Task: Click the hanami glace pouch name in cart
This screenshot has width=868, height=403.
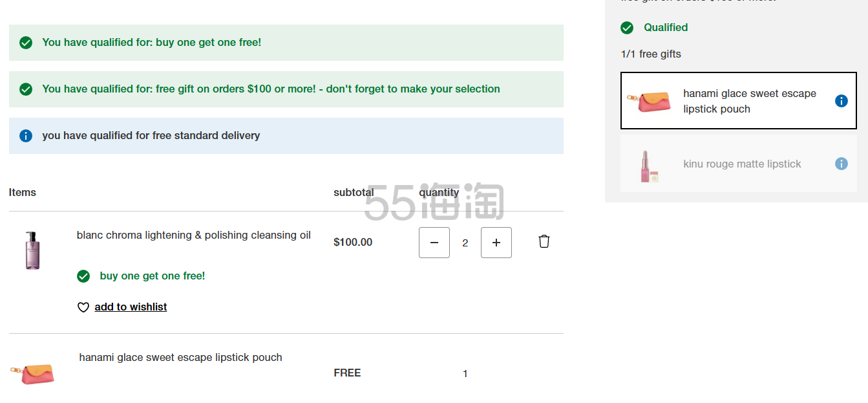Action: (x=180, y=358)
